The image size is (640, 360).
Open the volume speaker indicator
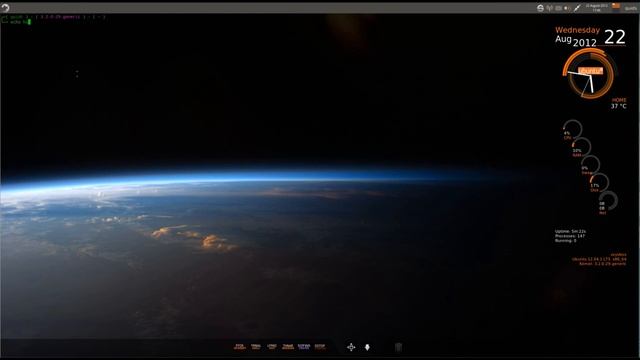click(567, 8)
